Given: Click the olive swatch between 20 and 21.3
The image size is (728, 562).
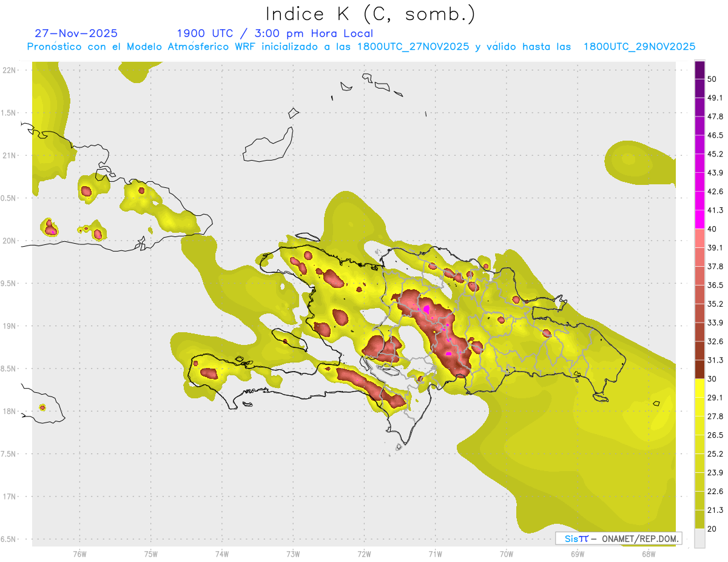Looking at the screenshot, I should [700, 519].
